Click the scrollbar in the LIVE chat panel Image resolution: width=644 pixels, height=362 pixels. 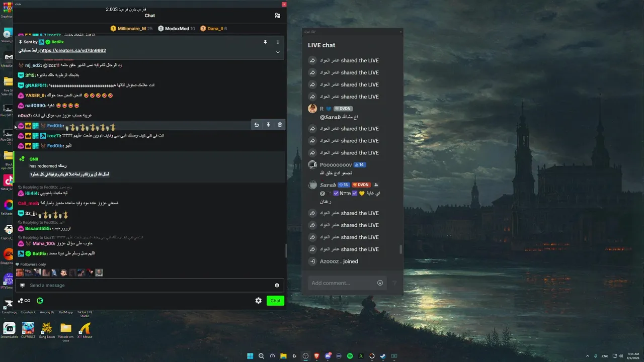click(x=401, y=249)
